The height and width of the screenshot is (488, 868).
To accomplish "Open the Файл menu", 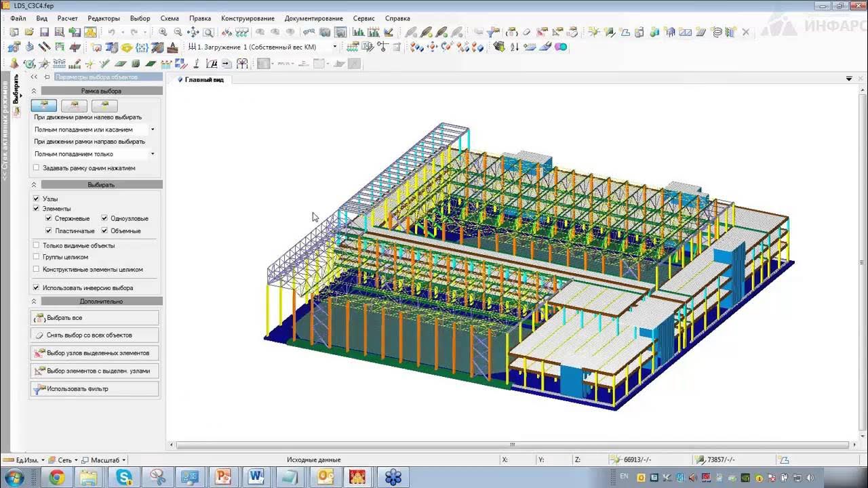I will click(18, 18).
